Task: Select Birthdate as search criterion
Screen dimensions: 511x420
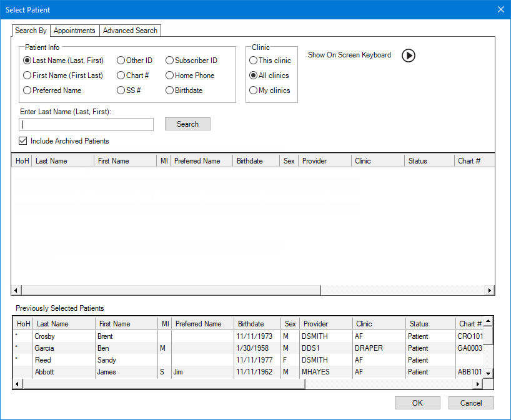Action: point(170,90)
